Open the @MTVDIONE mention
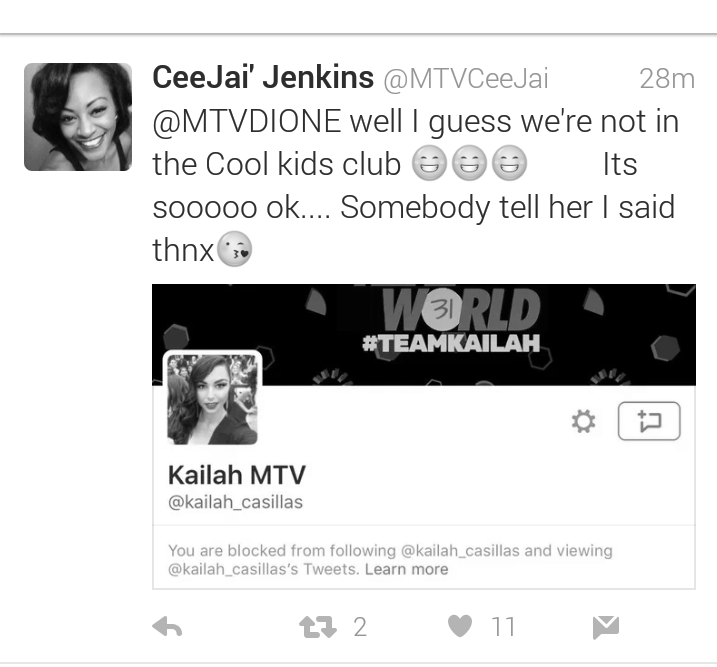717x667 pixels. click(247, 122)
